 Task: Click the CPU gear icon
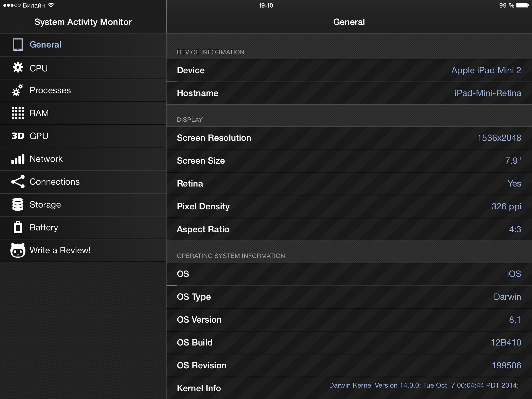[x=18, y=68]
